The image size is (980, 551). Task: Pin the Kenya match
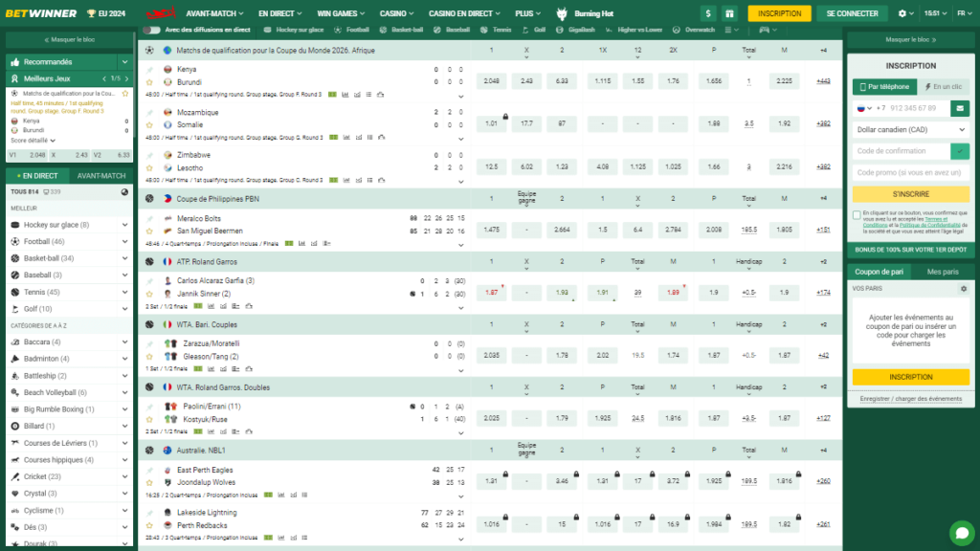coord(149,69)
